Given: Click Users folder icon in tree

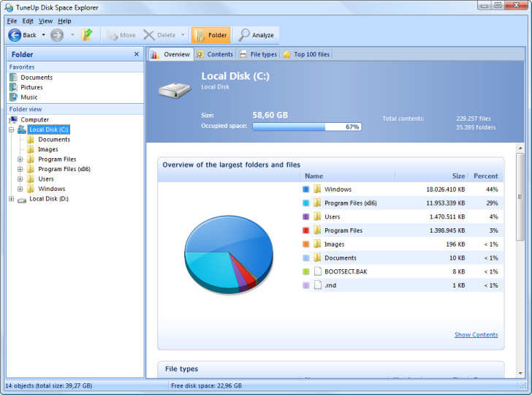Looking at the screenshot, I should pyautogui.click(x=31, y=178).
